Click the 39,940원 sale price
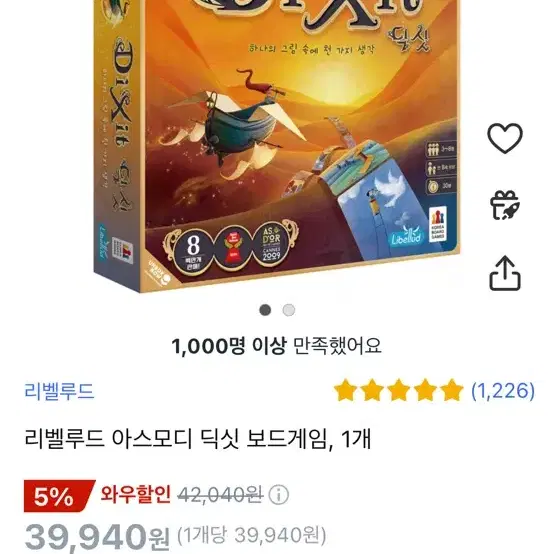The height and width of the screenshot is (554, 554). point(97,538)
